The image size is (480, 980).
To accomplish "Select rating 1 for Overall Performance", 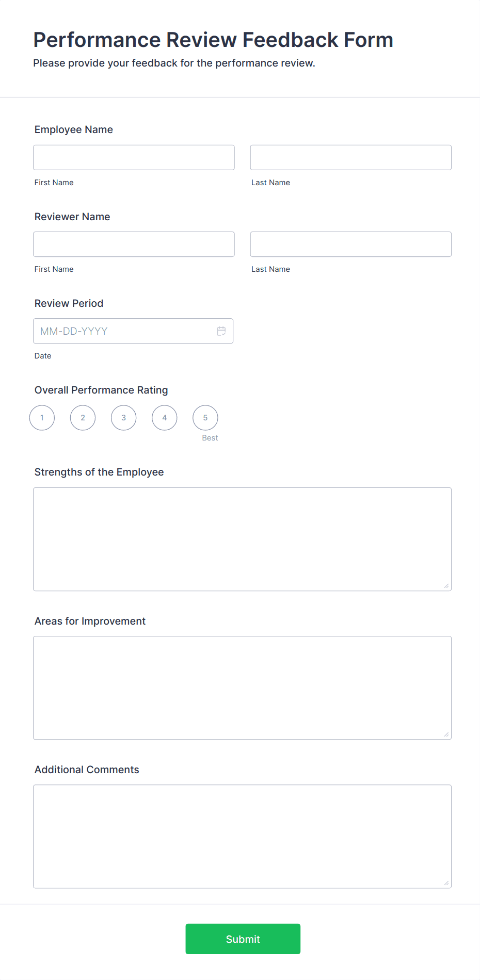I will (42, 418).
